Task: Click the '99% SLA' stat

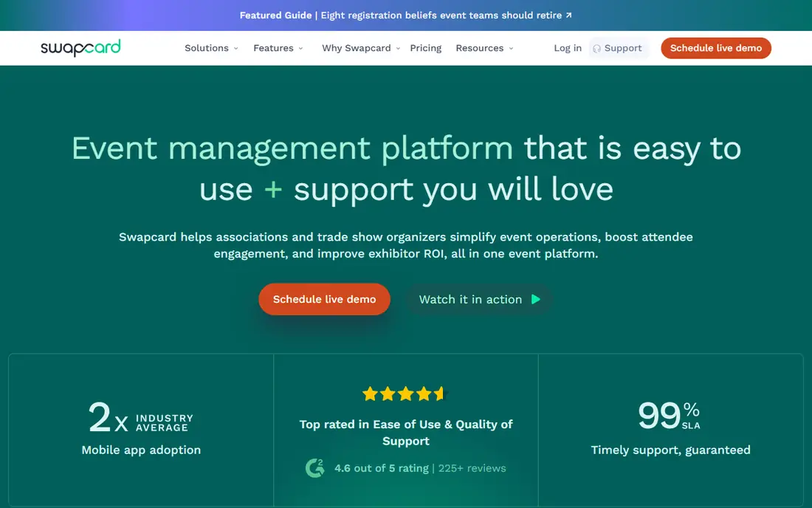Action: (x=669, y=416)
